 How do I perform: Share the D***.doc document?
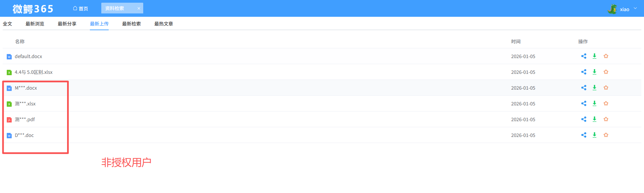[x=584, y=135]
